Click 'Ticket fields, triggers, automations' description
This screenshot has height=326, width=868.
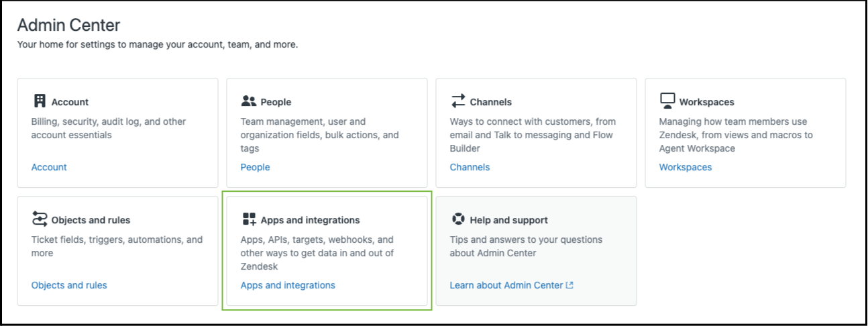(x=117, y=246)
